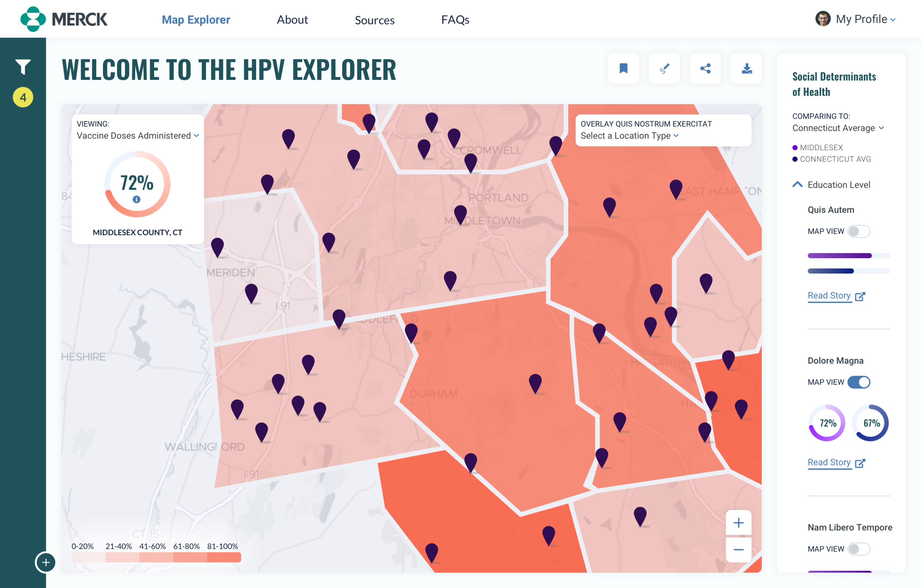Click the pin in the Durham region center

click(x=535, y=383)
